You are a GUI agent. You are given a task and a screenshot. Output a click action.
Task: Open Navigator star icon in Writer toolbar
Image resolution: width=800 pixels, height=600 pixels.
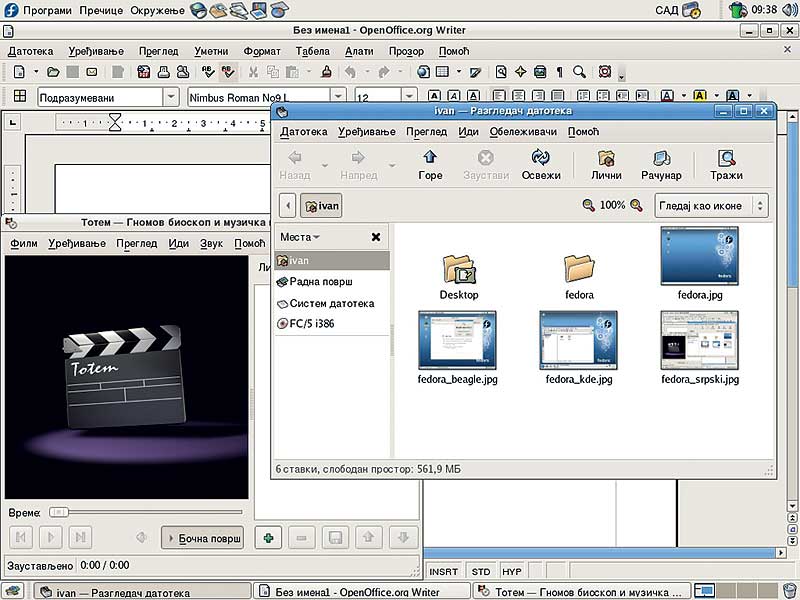[520, 72]
